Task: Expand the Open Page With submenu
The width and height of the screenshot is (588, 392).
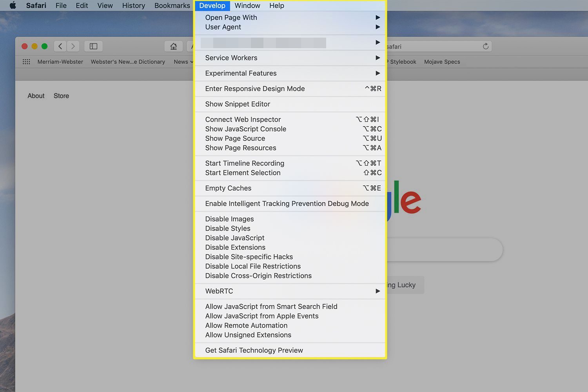Action: pyautogui.click(x=290, y=17)
